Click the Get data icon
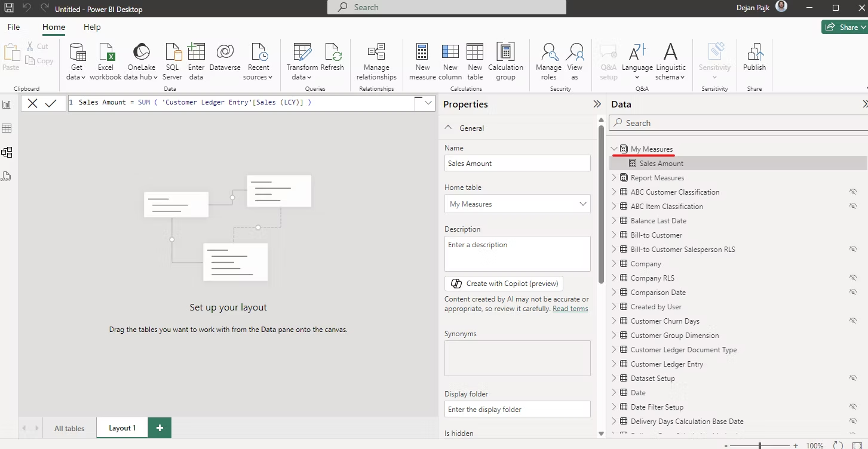 (x=77, y=53)
